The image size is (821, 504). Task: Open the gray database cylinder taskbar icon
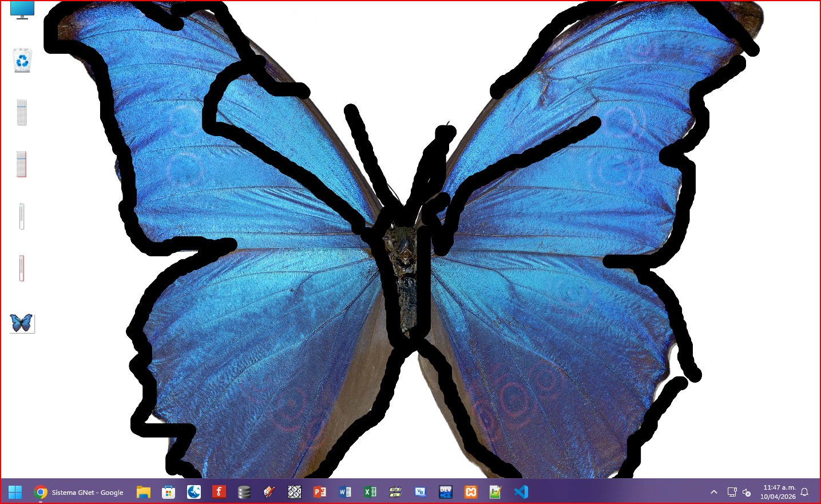coord(244,492)
